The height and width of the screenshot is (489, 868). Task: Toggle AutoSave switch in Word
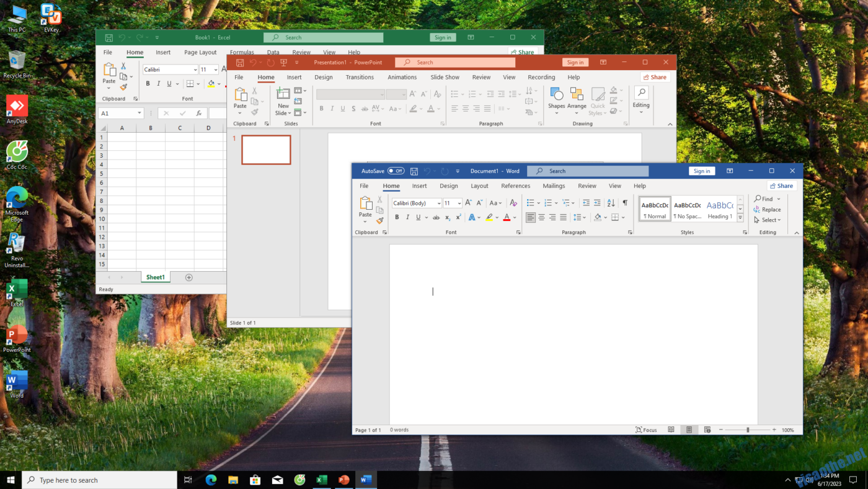396,171
